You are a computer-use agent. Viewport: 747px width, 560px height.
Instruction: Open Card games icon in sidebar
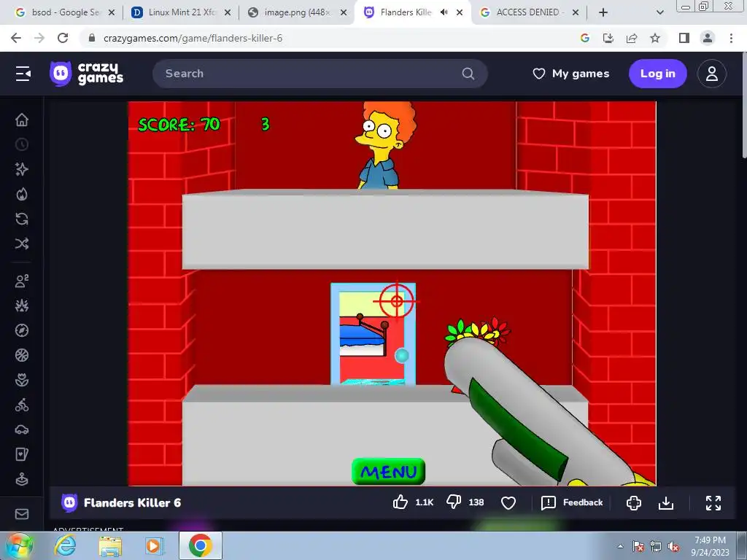(x=22, y=455)
